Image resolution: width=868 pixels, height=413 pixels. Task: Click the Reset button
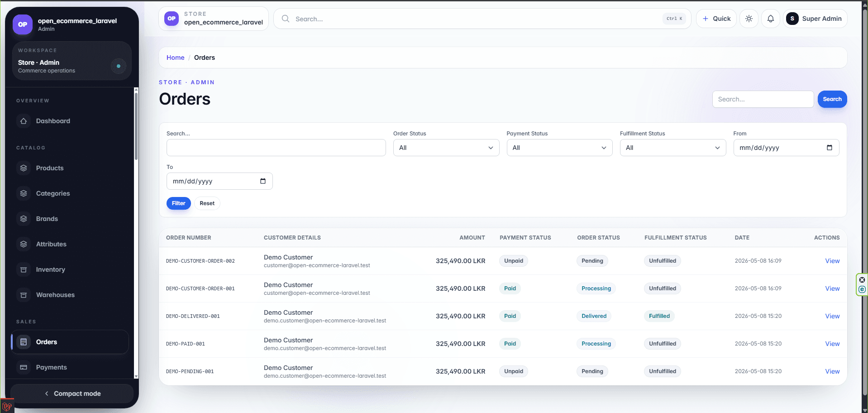(x=207, y=203)
